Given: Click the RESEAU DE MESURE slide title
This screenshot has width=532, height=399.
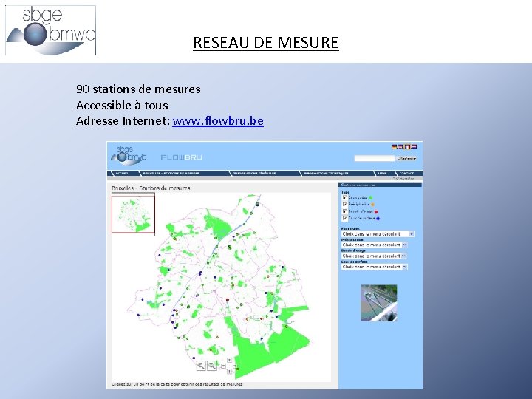Looking at the screenshot, I should point(266,43).
